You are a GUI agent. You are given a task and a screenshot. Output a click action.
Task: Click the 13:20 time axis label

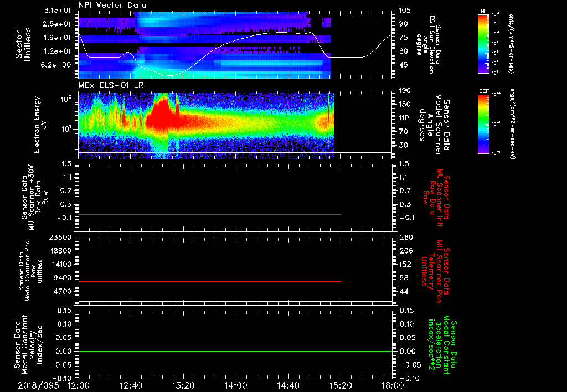tap(183, 385)
